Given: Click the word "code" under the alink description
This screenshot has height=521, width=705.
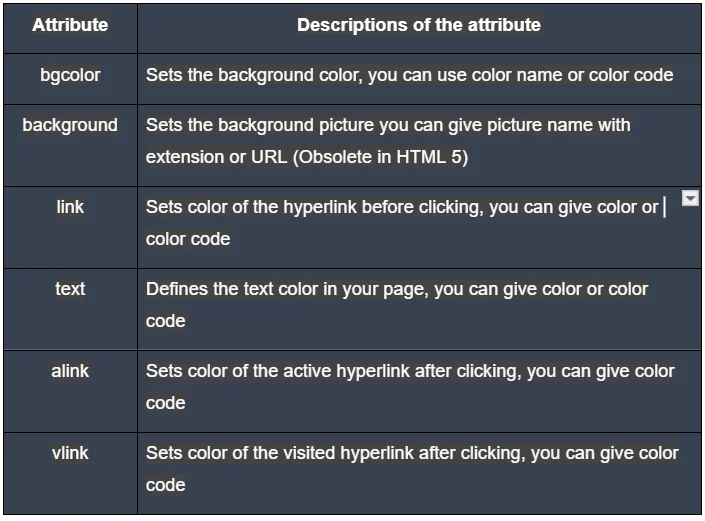Looking at the screenshot, I should (166, 403).
